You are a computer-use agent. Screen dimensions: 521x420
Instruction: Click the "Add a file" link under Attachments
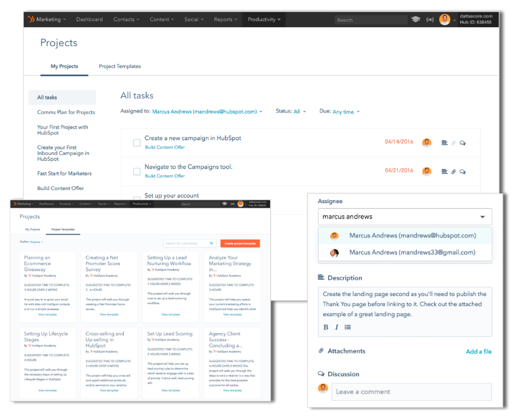[x=479, y=351]
